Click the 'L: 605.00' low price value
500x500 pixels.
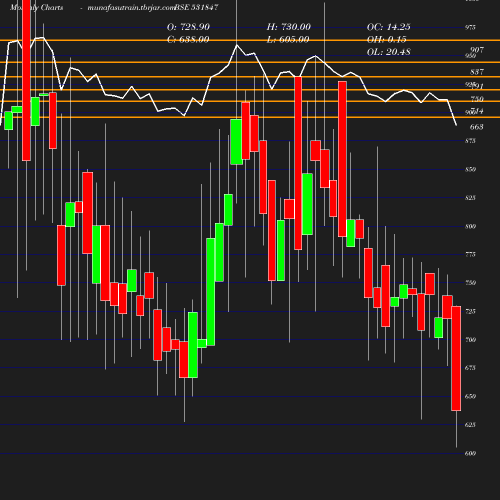(288, 40)
